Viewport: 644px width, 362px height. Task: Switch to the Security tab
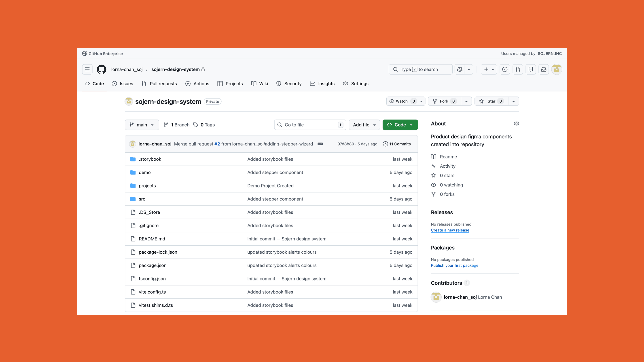tap(289, 83)
